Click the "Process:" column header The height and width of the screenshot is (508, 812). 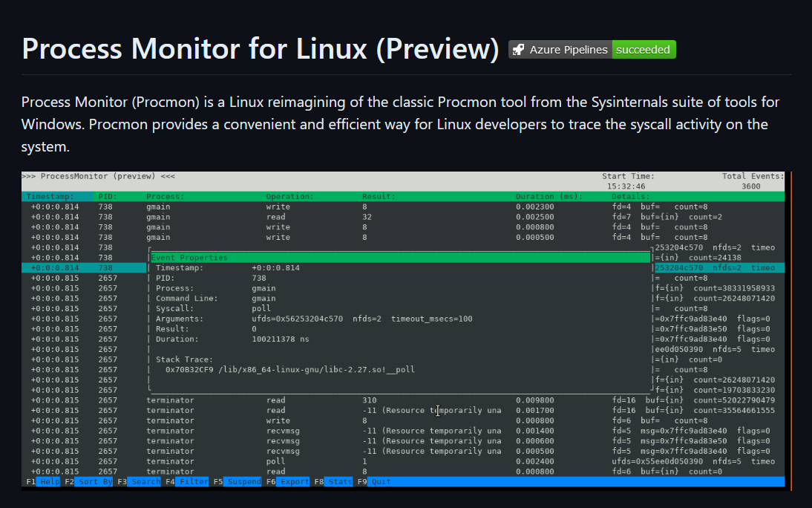click(x=166, y=197)
